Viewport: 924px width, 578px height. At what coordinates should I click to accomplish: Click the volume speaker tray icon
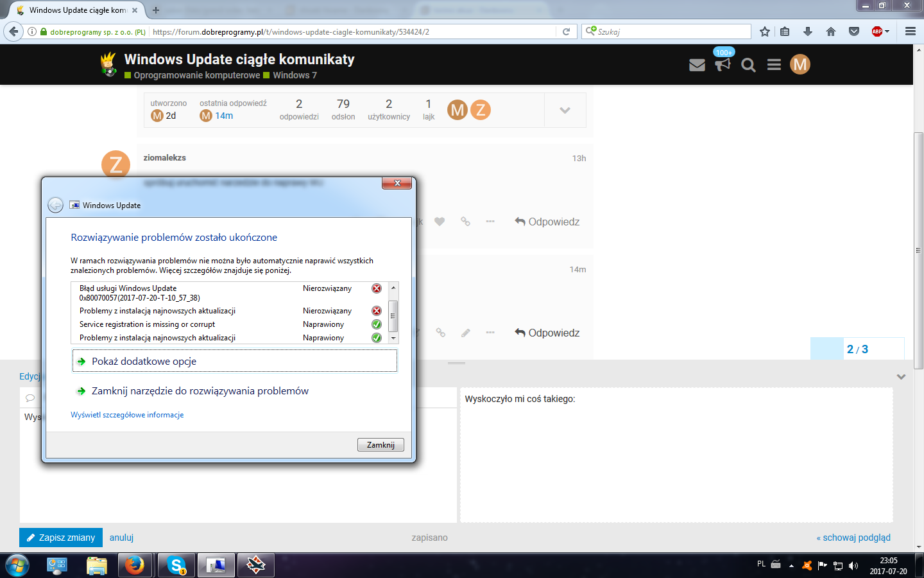click(853, 566)
